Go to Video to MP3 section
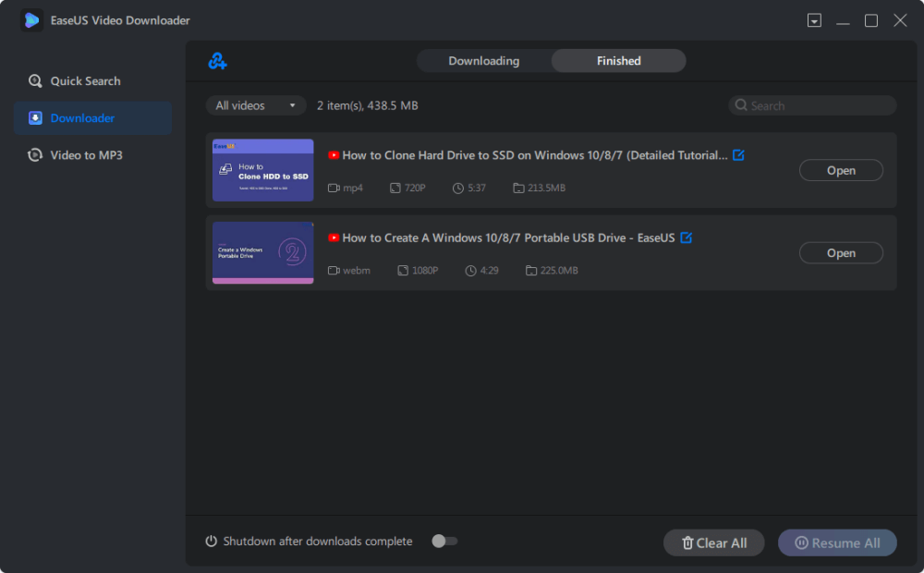Viewport: 924px width, 573px height. [86, 155]
